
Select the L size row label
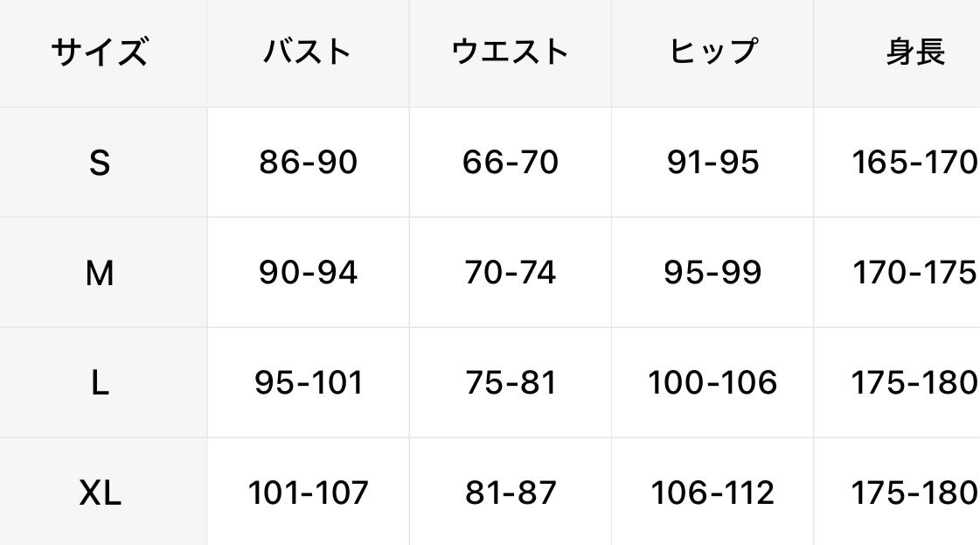click(x=100, y=383)
